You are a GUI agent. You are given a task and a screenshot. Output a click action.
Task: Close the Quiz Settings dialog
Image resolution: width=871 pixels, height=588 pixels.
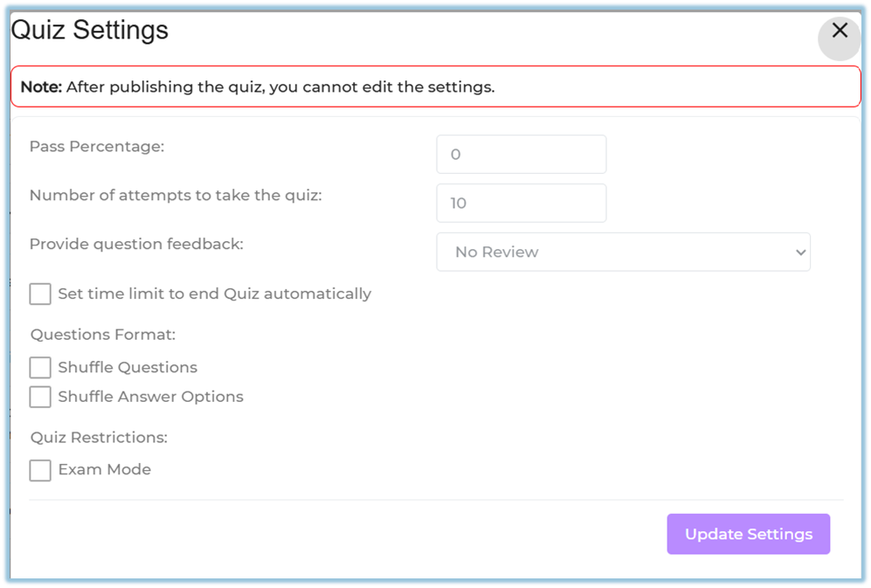point(840,31)
